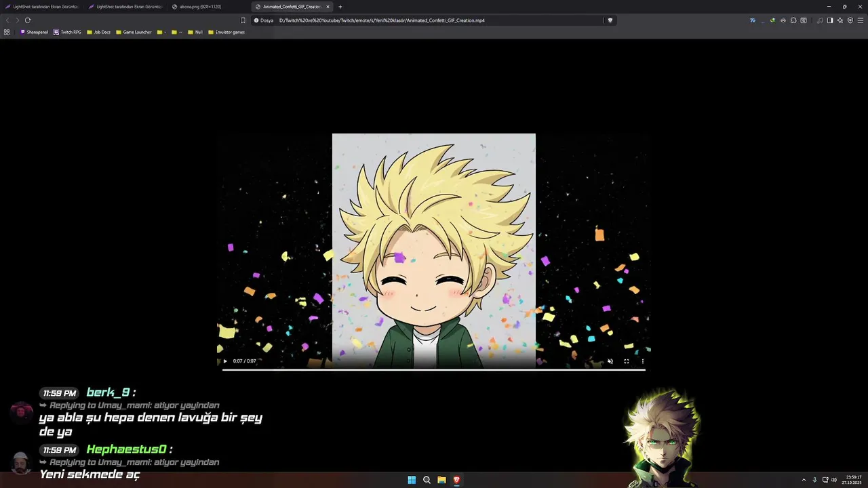
Task: Open a new browser tab
Action: pyautogui.click(x=340, y=7)
